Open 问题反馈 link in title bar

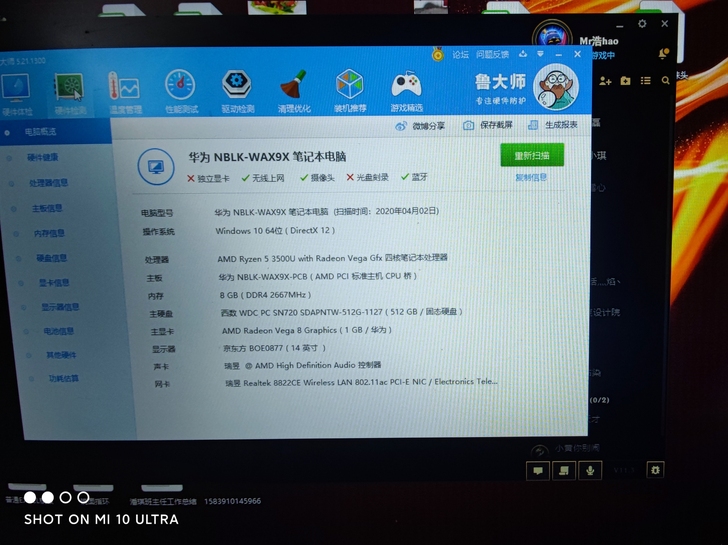pyautogui.click(x=492, y=54)
